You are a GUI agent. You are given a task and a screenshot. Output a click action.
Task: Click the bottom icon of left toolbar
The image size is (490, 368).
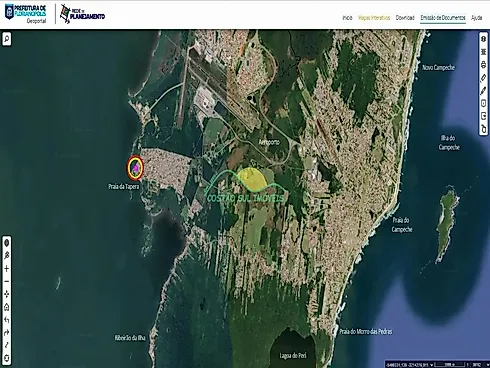pos(6,358)
